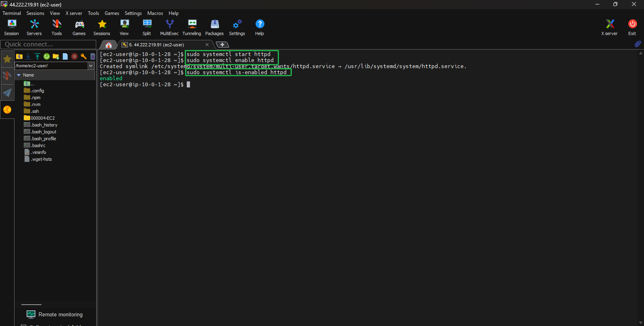Click the 'sudo systemctl start httpd' command text
This screenshot has width=644, height=326.
229,54
